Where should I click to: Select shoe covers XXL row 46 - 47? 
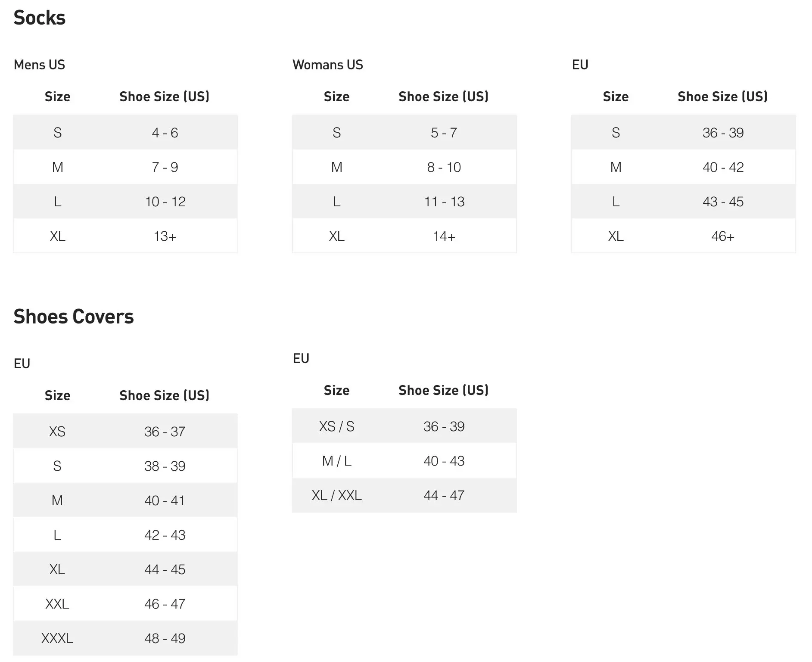pyautogui.click(x=125, y=603)
